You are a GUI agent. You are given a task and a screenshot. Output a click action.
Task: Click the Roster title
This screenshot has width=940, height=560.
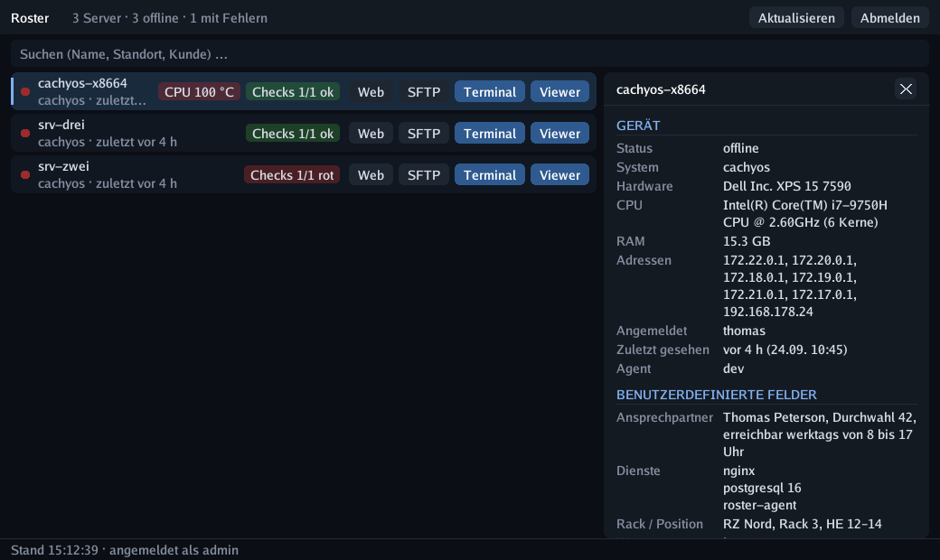(30, 18)
